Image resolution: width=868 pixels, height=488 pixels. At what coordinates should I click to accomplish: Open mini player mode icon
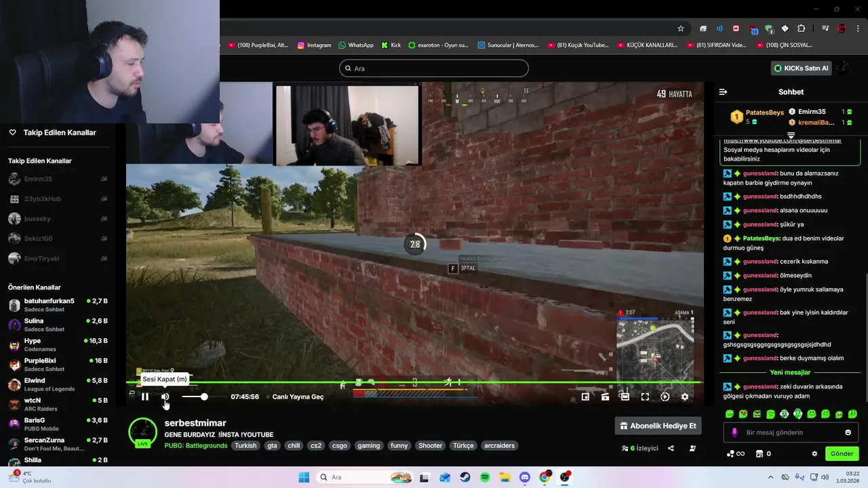pyautogui.click(x=585, y=396)
